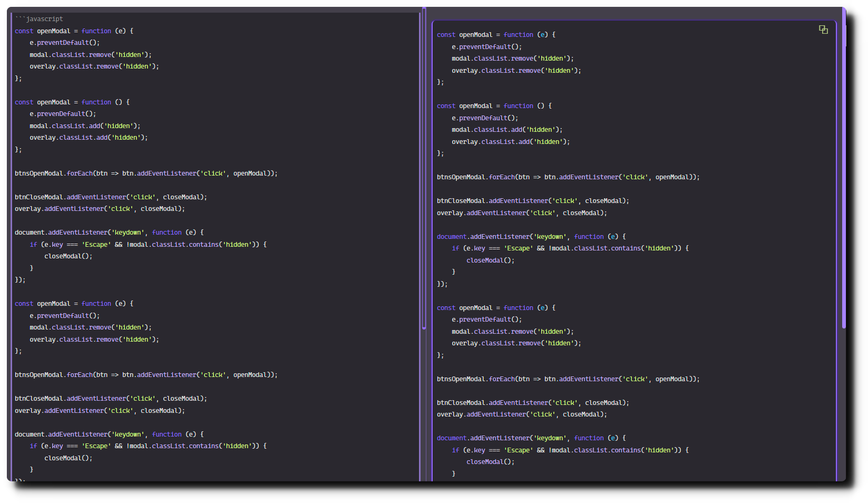Screen dimensions: 868x503
Task: Copy the code block in the preview pane
Action: (823, 30)
